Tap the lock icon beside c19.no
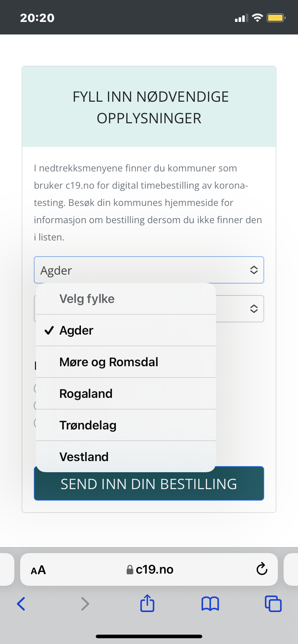 (x=130, y=570)
